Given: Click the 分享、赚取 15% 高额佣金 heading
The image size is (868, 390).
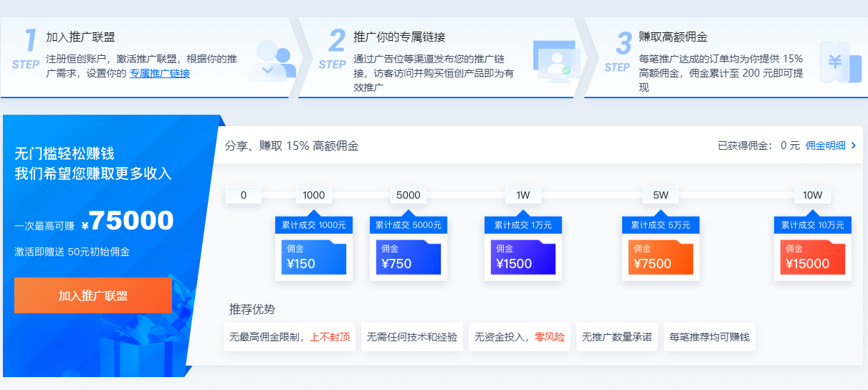Looking at the screenshot, I should pyautogui.click(x=292, y=146).
